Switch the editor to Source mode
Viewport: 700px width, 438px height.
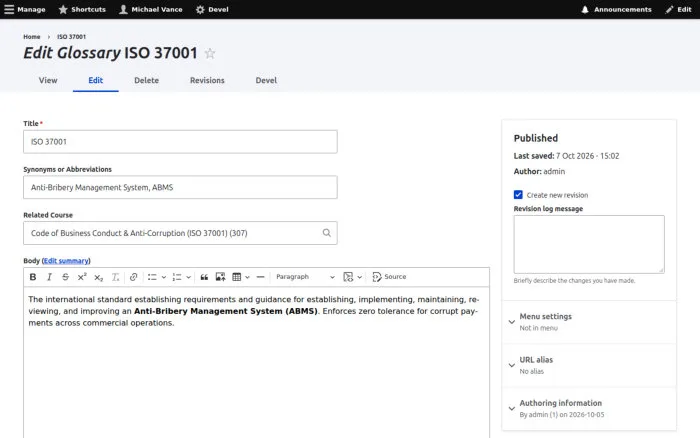[389, 277]
